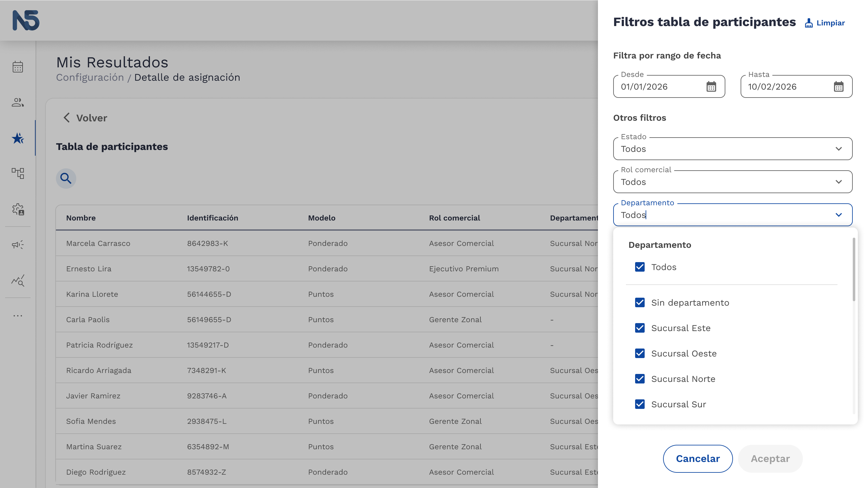Open the megaphone campaigns icon
Image resolution: width=868 pixels, height=488 pixels.
click(18, 245)
